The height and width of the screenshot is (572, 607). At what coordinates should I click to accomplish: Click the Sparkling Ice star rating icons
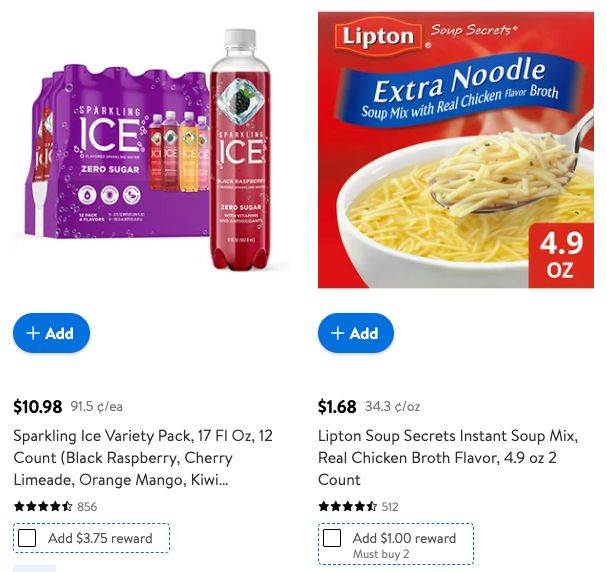point(43,506)
